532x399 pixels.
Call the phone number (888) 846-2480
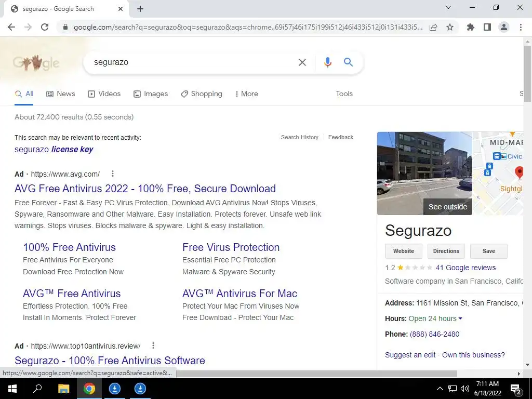click(x=435, y=334)
